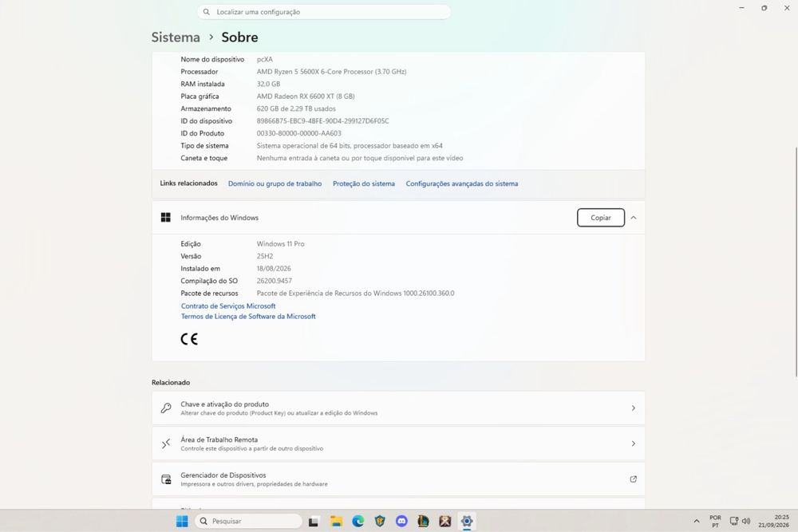Image resolution: width=798 pixels, height=532 pixels.
Task: Click the settings page vertical scrollbar
Action: (796, 262)
